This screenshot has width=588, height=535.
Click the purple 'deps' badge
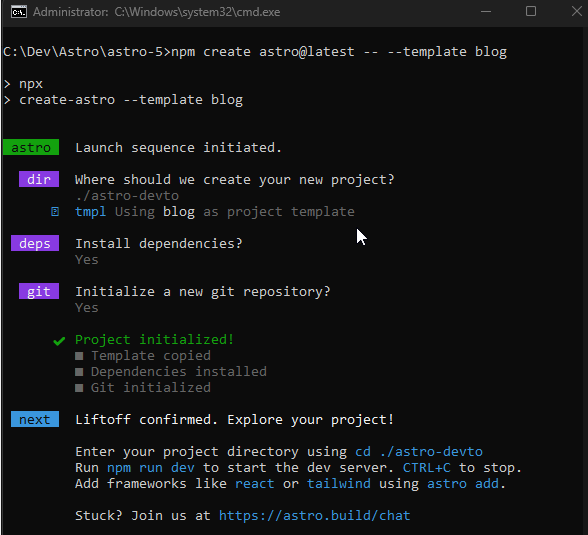click(x=35, y=243)
